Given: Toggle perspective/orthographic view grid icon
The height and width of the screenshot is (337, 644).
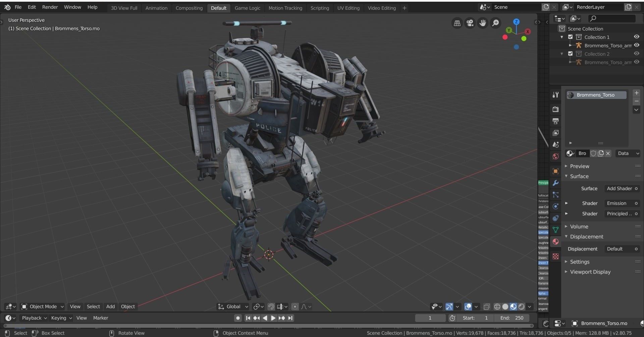Looking at the screenshot, I should pyautogui.click(x=457, y=23).
